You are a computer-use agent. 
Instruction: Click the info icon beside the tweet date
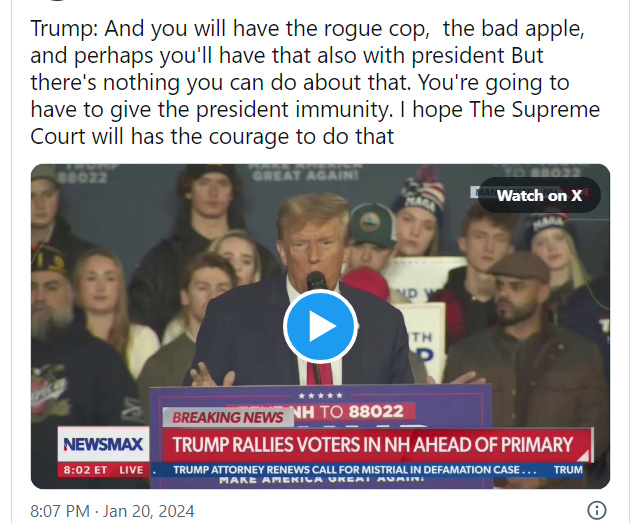coord(597,510)
